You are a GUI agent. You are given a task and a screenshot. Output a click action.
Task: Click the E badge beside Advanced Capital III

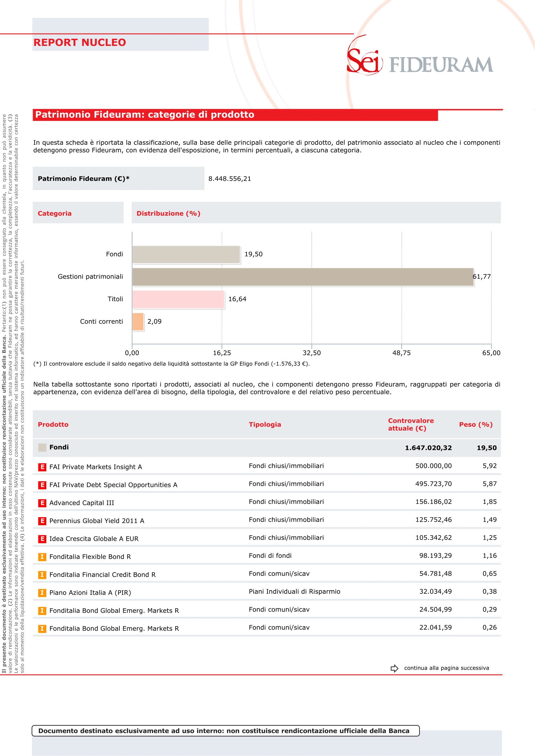click(42, 503)
